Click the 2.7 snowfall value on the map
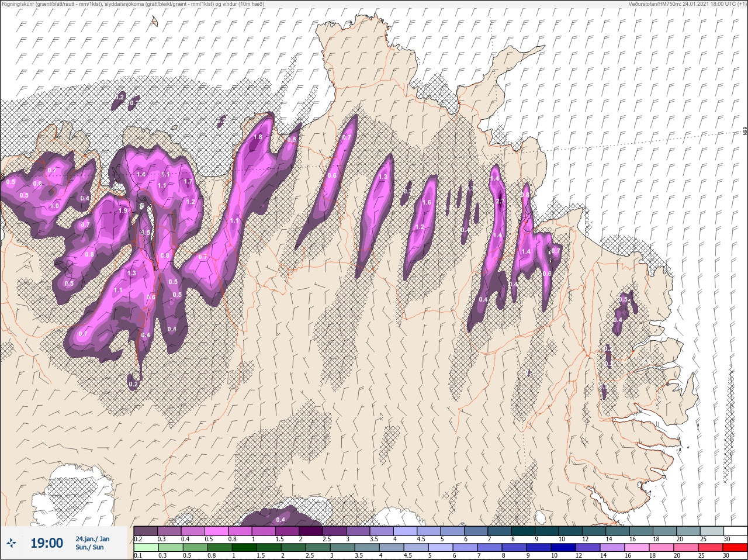Image resolution: width=748 pixels, height=560 pixels. coord(500,201)
